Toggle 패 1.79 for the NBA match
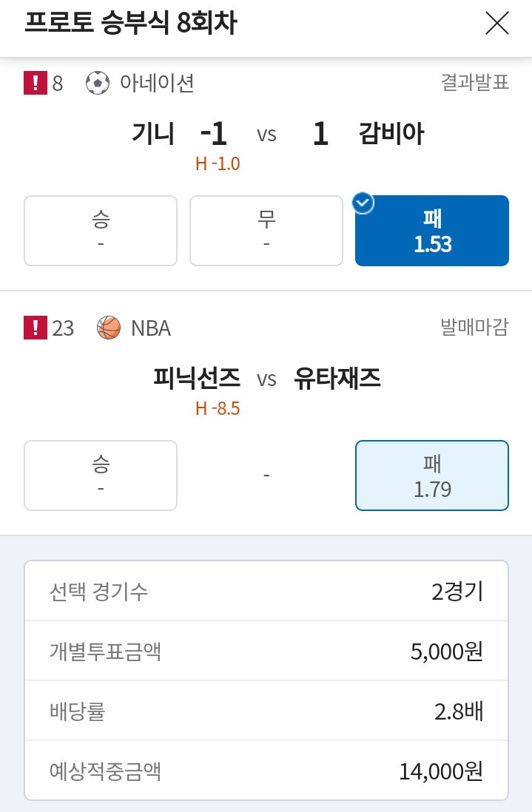The height and width of the screenshot is (812, 532). 432,476
